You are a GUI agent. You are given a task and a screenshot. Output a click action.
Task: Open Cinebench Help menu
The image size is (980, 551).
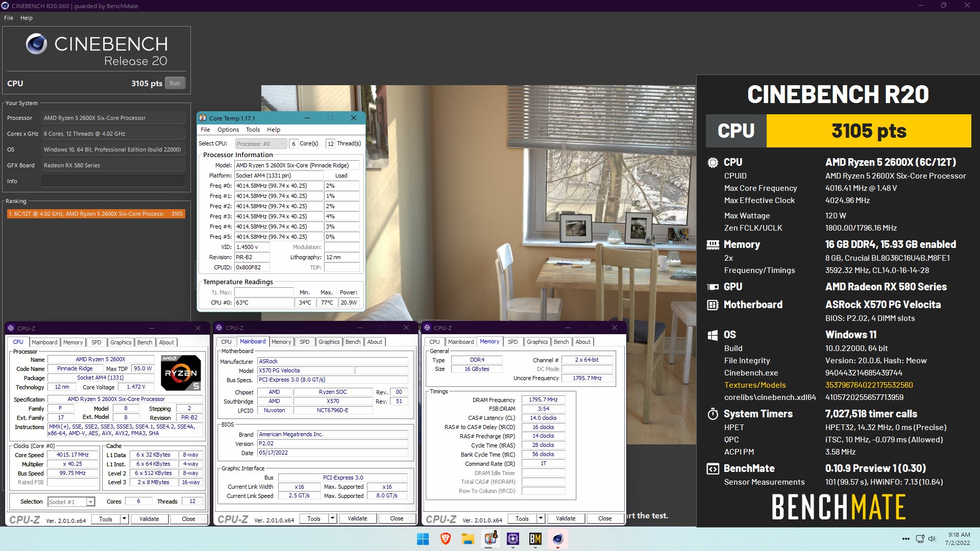(x=27, y=18)
